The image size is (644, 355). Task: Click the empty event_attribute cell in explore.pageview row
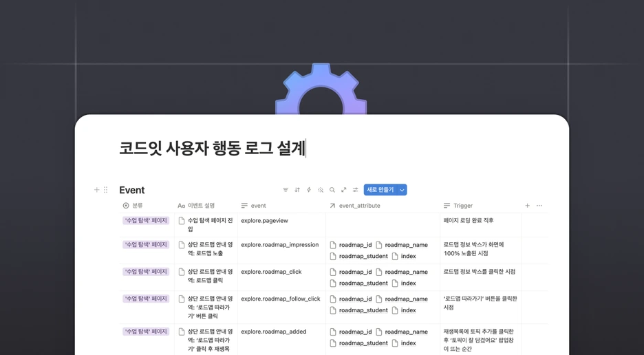point(383,225)
